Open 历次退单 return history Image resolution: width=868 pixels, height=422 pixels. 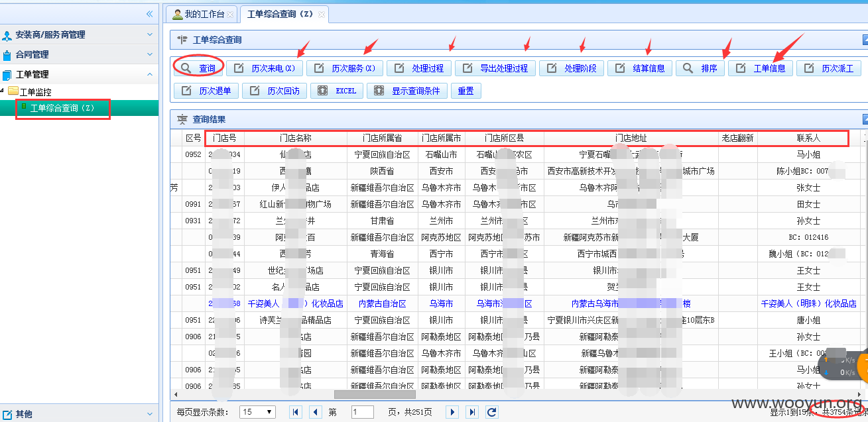(206, 91)
